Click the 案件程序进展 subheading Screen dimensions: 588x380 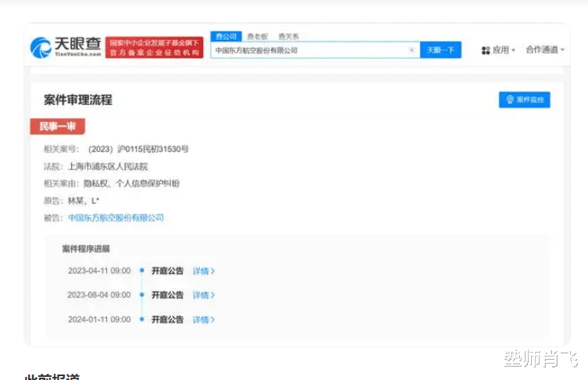point(86,249)
